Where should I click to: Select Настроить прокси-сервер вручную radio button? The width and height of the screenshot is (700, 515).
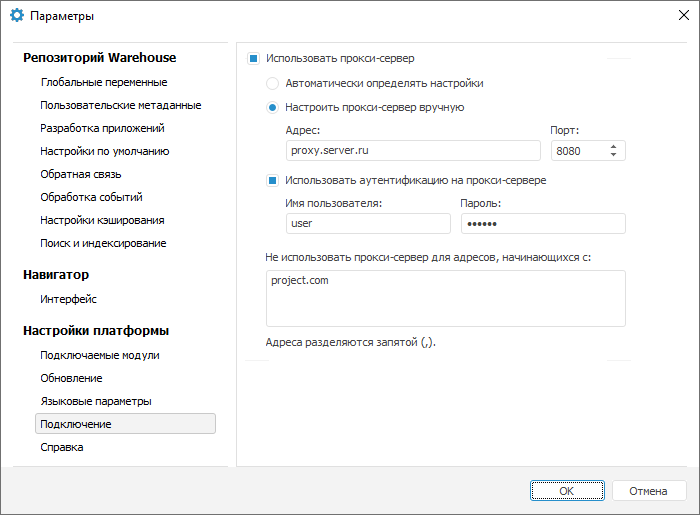click(x=272, y=107)
